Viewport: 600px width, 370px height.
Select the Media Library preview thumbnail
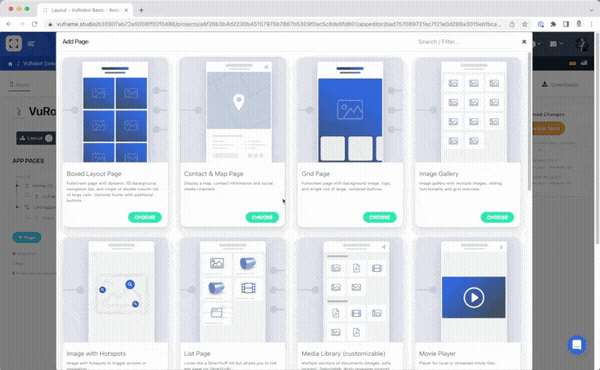pos(350,290)
